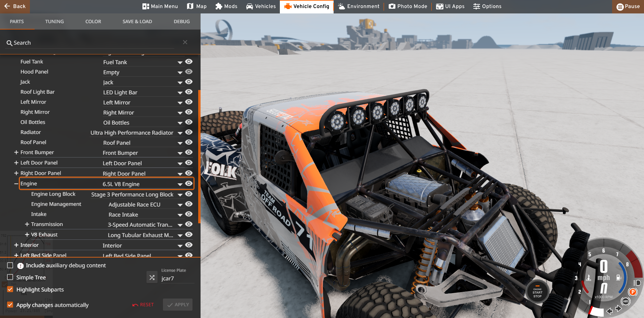Image resolution: width=644 pixels, height=318 pixels.
Task: Click the eye icon for Intake
Action: (x=189, y=214)
